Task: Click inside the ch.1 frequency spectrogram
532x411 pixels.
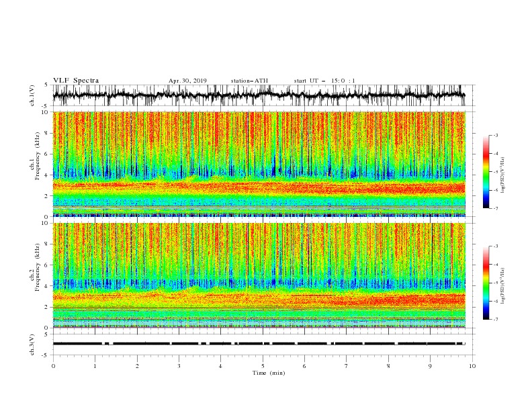Action: [x=259, y=164]
